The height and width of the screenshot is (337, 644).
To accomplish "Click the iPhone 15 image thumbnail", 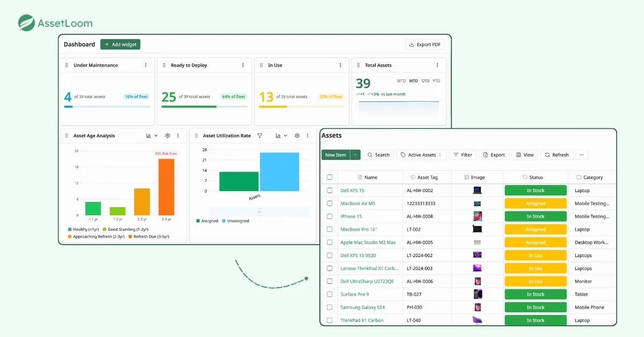I will [x=477, y=216].
